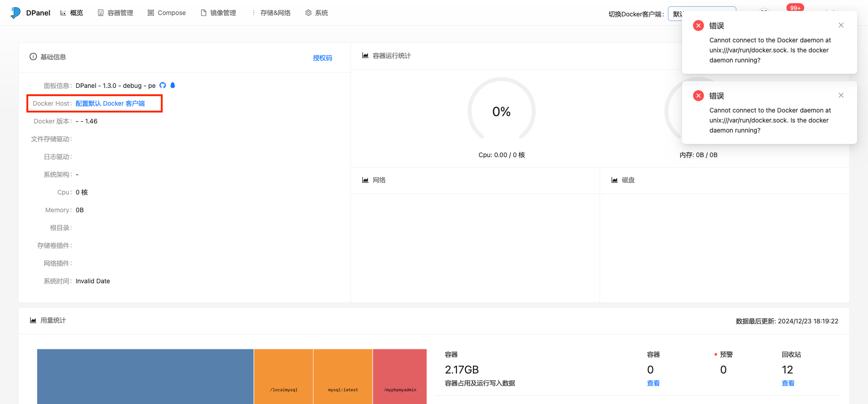Click the '2.17GB' container usage value
Image resolution: width=868 pixels, height=404 pixels.
point(462,369)
